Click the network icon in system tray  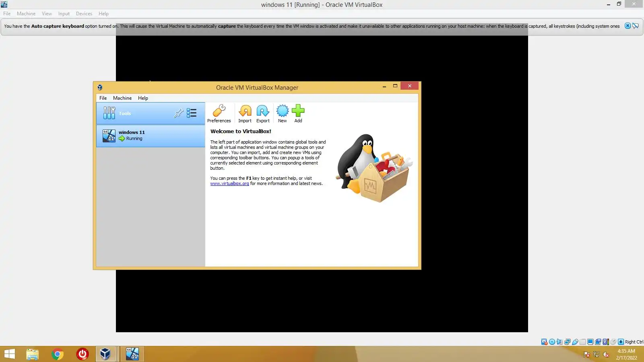click(x=597, y=354)
